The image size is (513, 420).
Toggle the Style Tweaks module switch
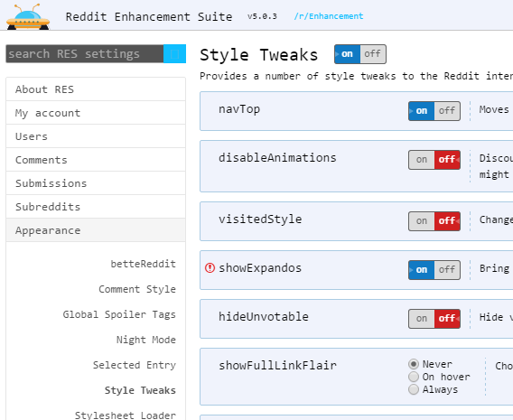point(359,54)
